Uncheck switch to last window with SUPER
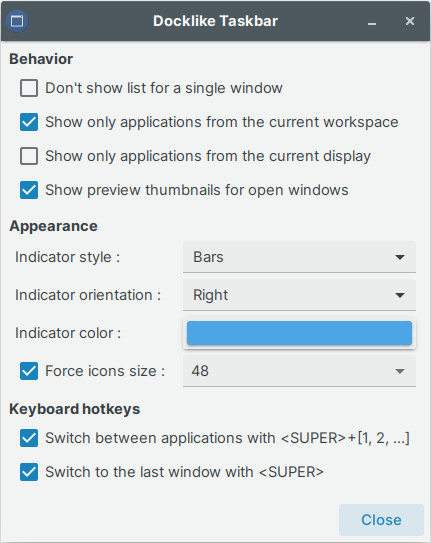431x543 pixels. pos(29,472)
